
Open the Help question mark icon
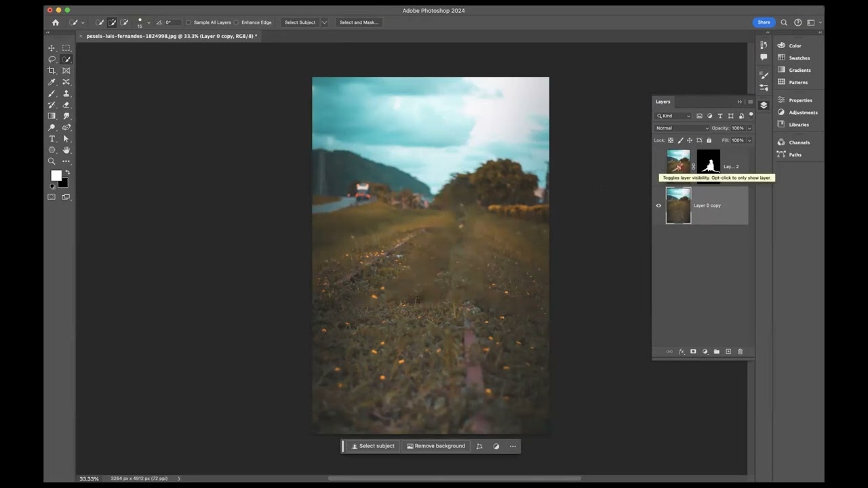[x=797, y=22]
